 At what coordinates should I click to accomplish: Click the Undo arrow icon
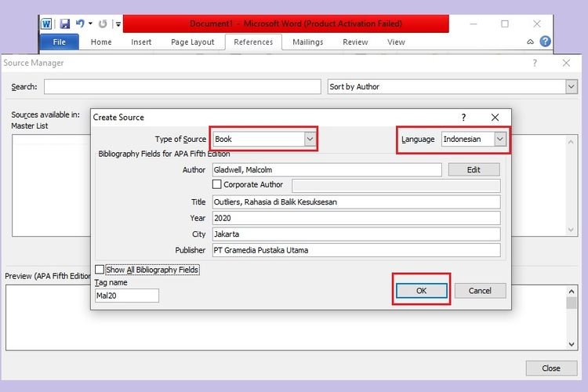point(80,24)
